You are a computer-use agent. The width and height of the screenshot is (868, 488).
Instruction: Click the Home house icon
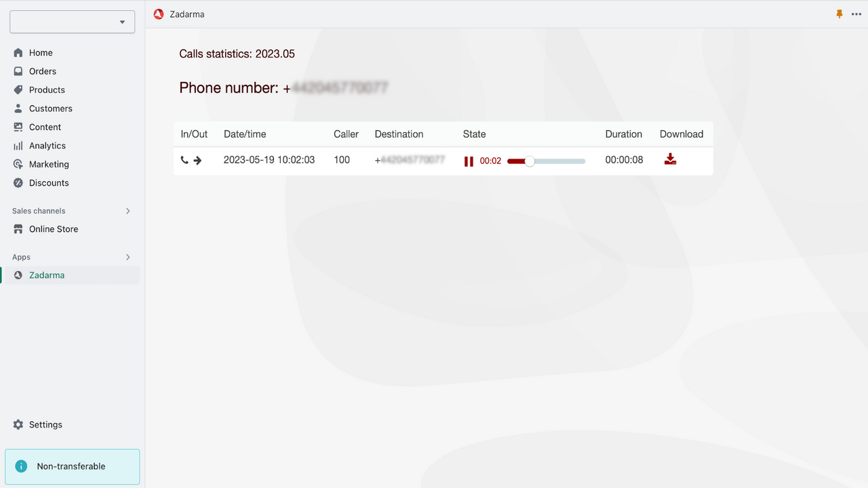click(18, 53)
